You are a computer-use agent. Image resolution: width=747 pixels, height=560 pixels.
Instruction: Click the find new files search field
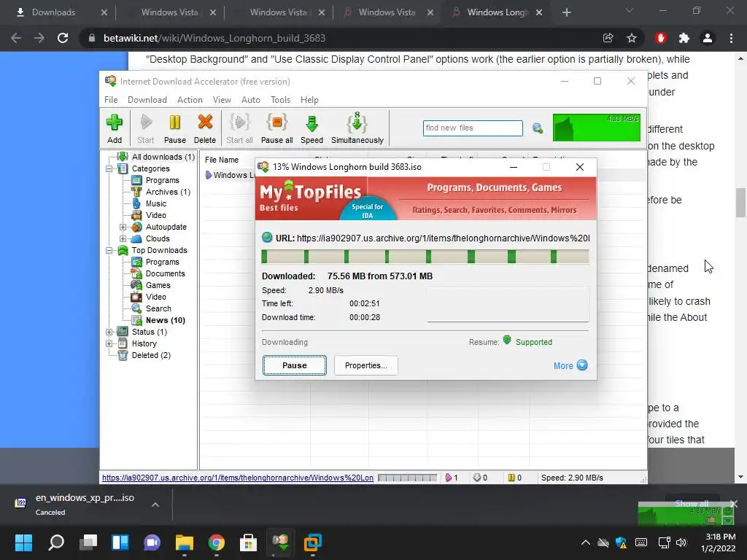point(473,128)
